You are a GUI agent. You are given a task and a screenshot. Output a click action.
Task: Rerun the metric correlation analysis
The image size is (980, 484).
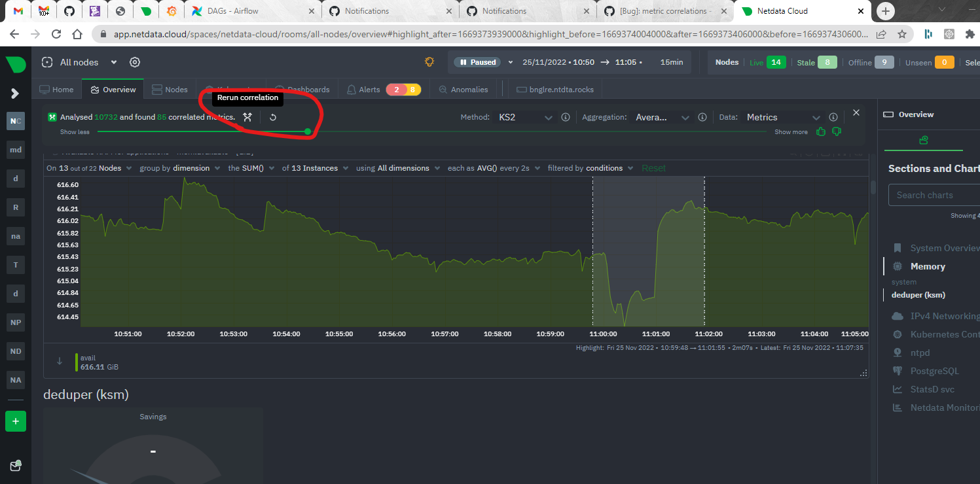pos(273,118)
